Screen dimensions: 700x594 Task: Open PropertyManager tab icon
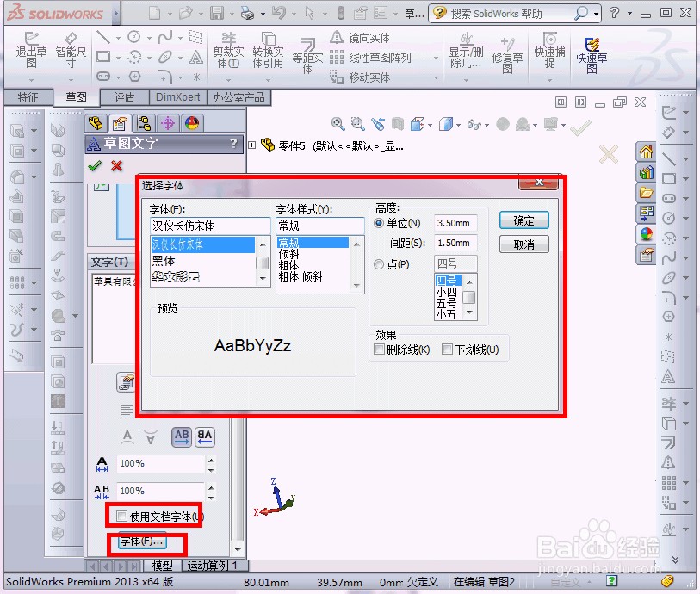click(120, 123)
